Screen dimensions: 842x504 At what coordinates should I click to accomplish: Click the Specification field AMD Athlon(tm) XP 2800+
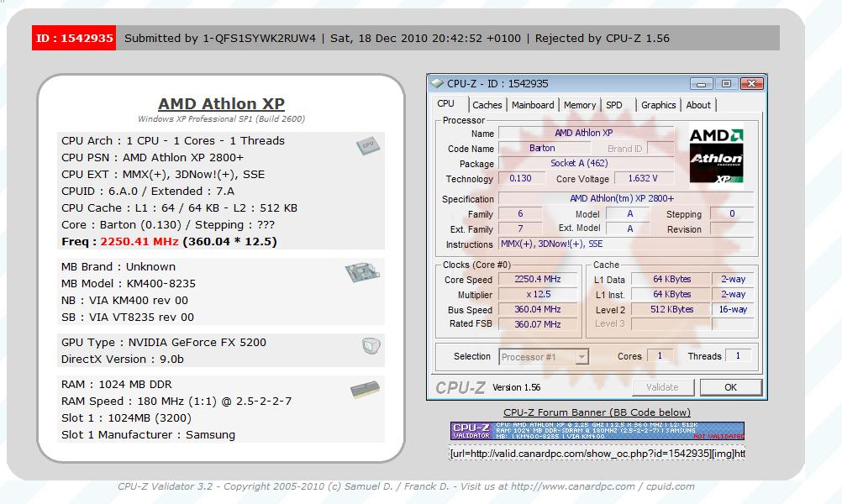pos(625,198)
